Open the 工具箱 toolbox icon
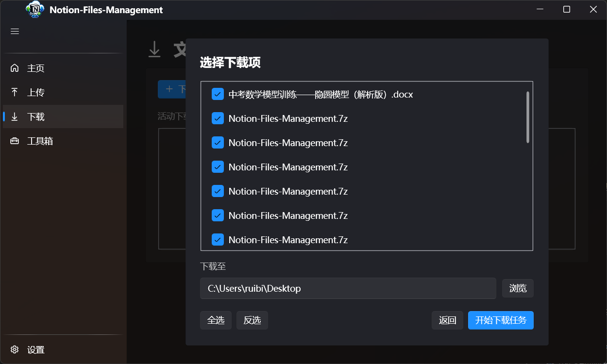Viewport: 607px width, 364px height. 15,141
